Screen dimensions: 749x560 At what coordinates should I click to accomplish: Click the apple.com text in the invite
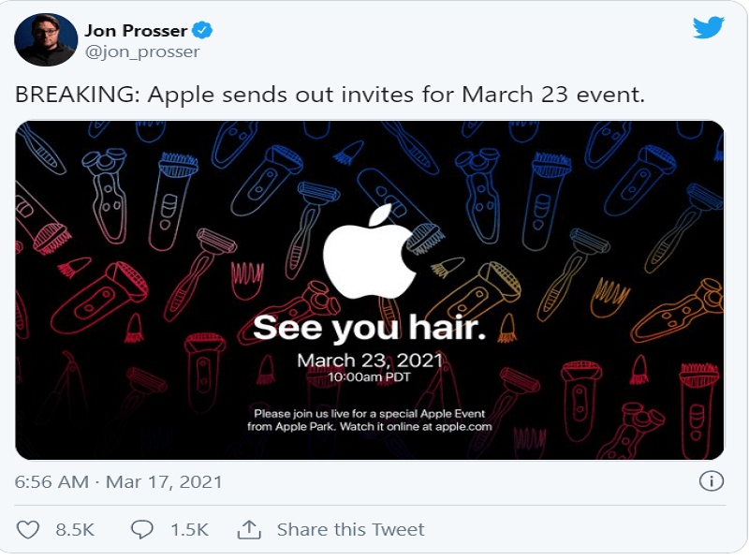462,426
